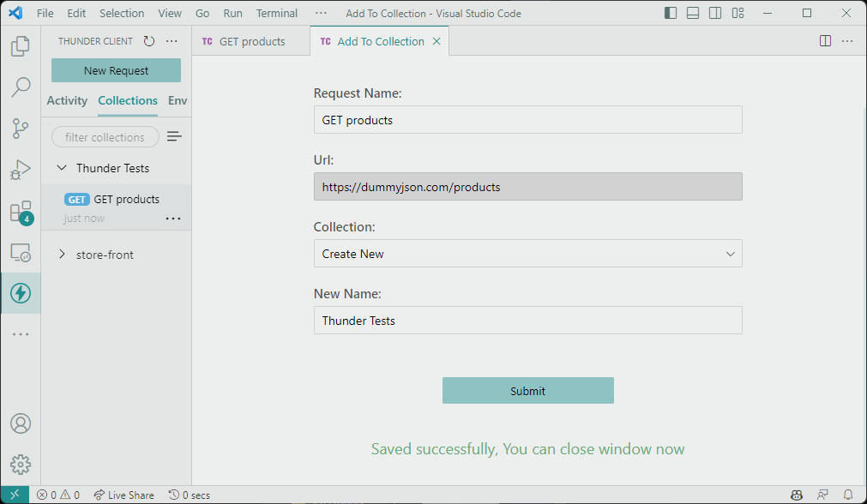This screenshot has height=504, width=867.
Task: Open the Run and Debug icon
Action: click(21, 170)
